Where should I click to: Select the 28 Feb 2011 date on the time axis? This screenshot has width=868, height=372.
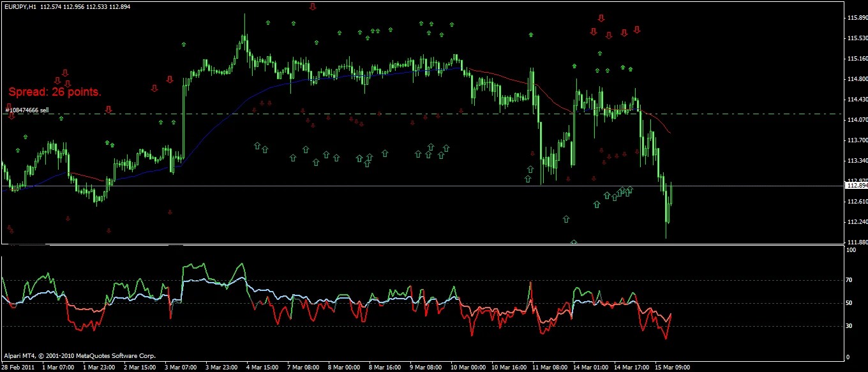[x=17, y=368]
